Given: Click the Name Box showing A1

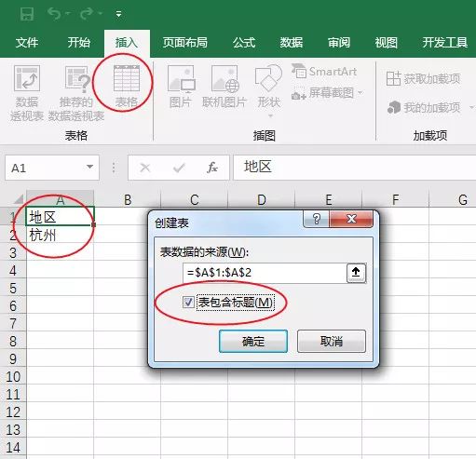Looking at the screenshot, I should click(47, 168).
